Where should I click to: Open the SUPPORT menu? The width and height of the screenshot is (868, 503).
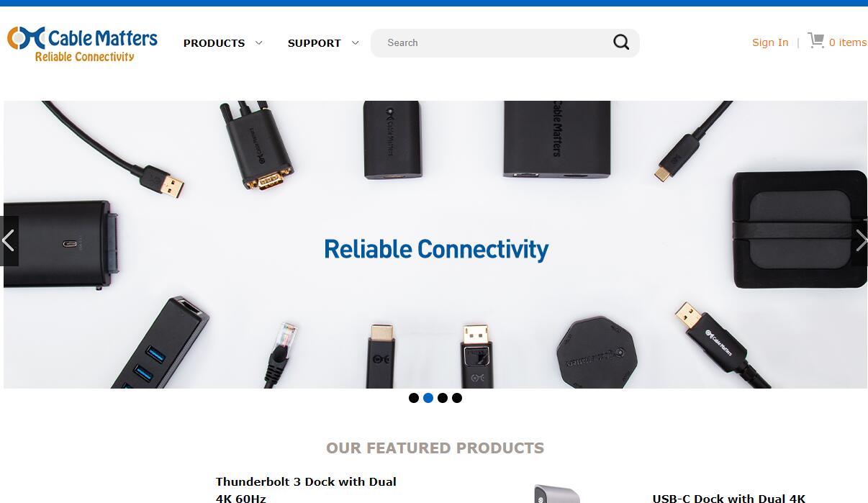click(x=314, y=43)
